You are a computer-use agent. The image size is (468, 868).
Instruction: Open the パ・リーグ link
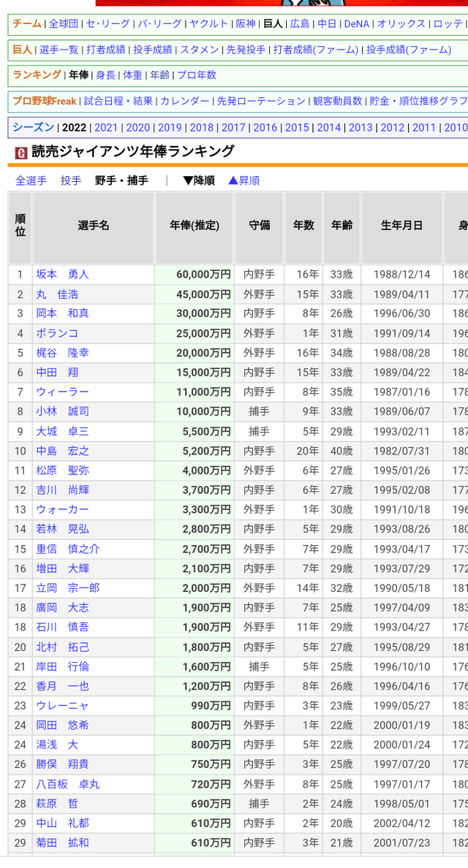159,24
